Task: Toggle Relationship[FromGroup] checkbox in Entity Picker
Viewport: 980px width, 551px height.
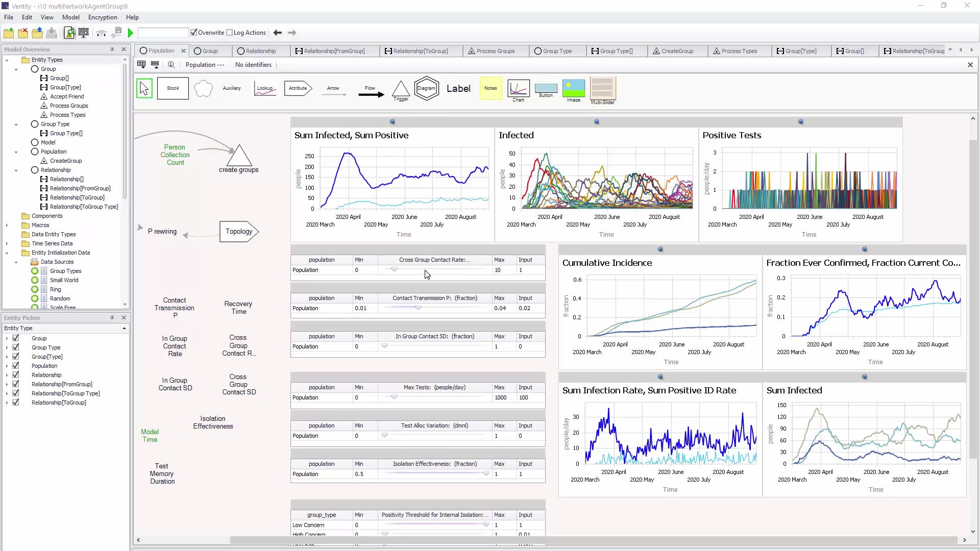Action: pyautogui.click(x=16, y=384)
